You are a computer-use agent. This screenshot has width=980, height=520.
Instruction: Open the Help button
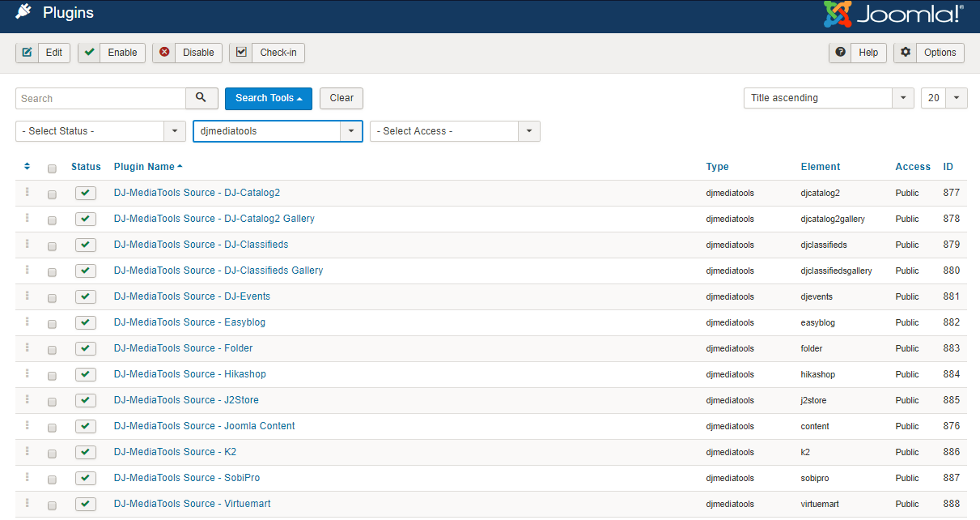tap(858, 53)
